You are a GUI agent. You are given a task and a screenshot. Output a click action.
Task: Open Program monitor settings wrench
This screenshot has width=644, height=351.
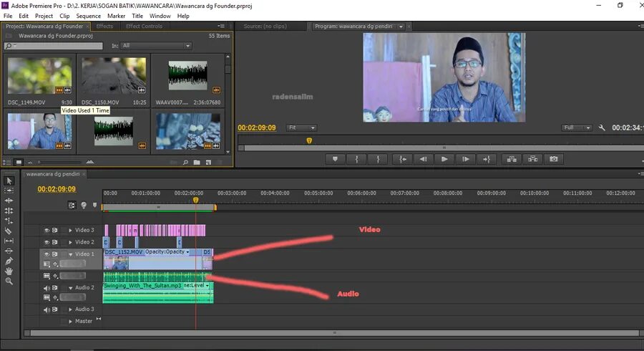pos(602,128)
